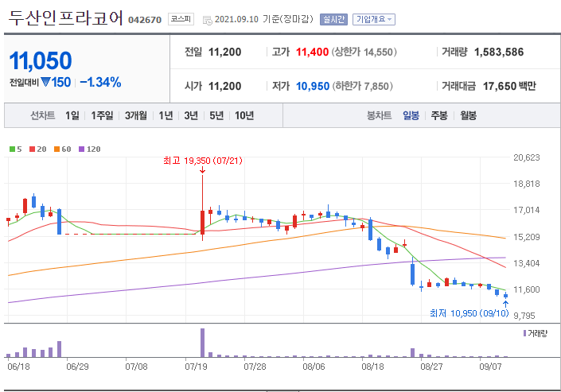This screenshot has width=561, height=392.
Task: Click the percent change -1.34%
Action: (x=100, y=82)
